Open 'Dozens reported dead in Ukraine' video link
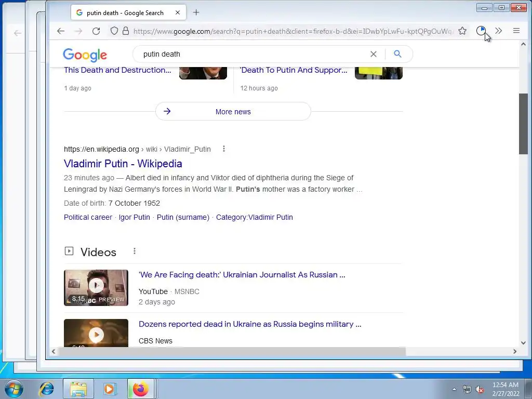Image resolution: width=532 pixels, height=399 pixels. coord(250,324)
